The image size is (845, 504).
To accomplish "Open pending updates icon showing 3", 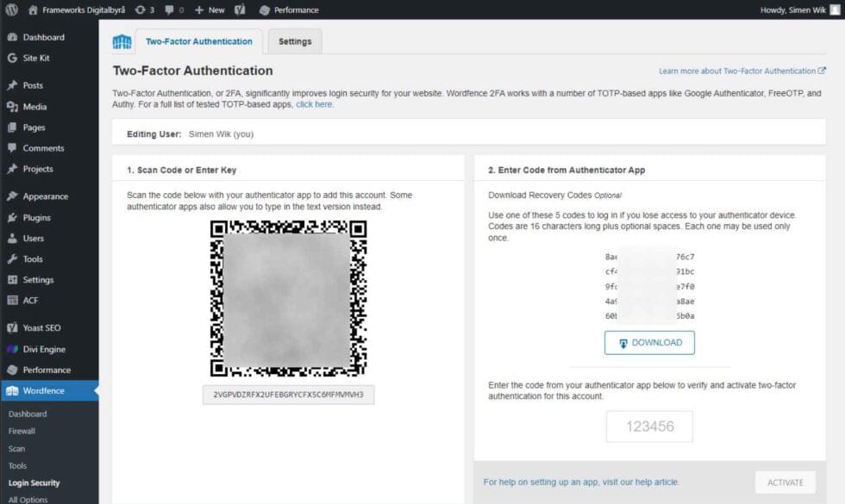I will [145, 9].
